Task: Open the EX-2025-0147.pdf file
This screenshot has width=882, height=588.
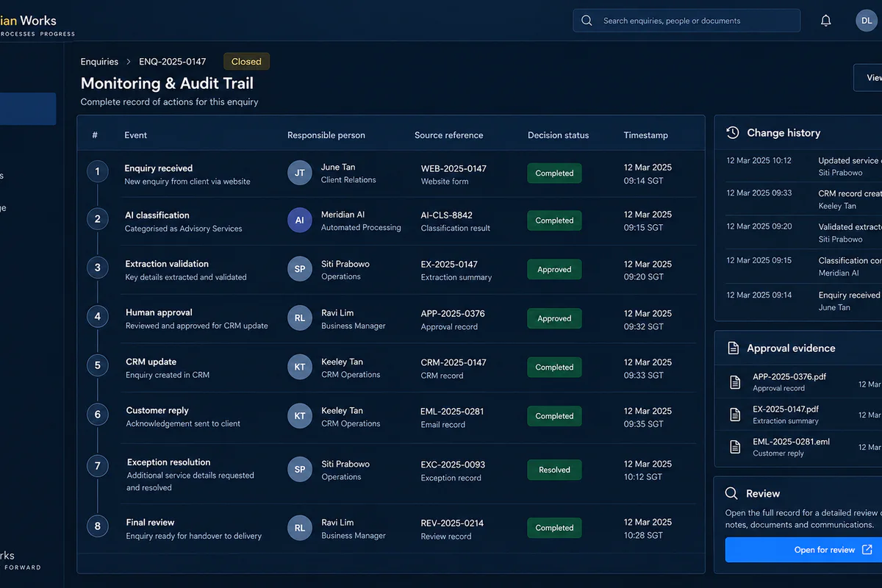Action: click(786, 409)
